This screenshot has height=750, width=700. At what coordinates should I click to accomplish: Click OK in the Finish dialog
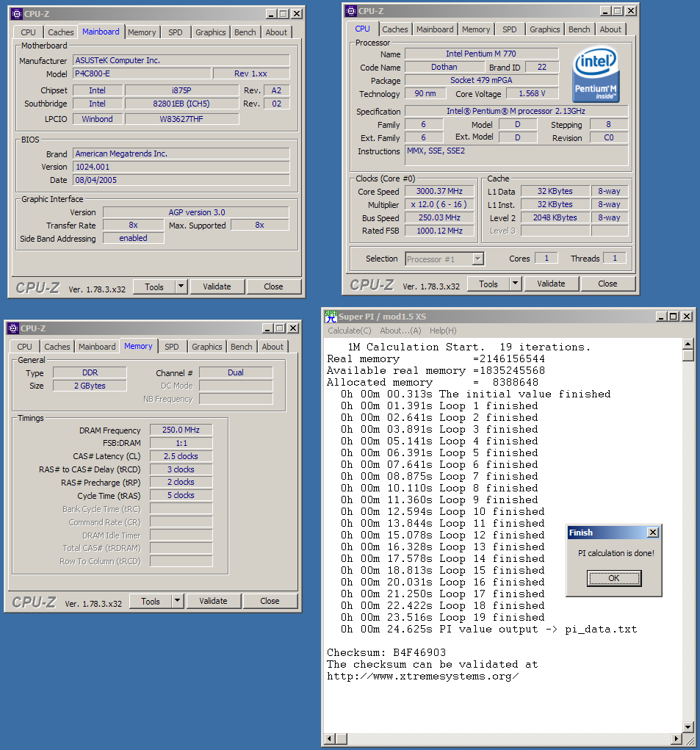(x=614, y=578)
